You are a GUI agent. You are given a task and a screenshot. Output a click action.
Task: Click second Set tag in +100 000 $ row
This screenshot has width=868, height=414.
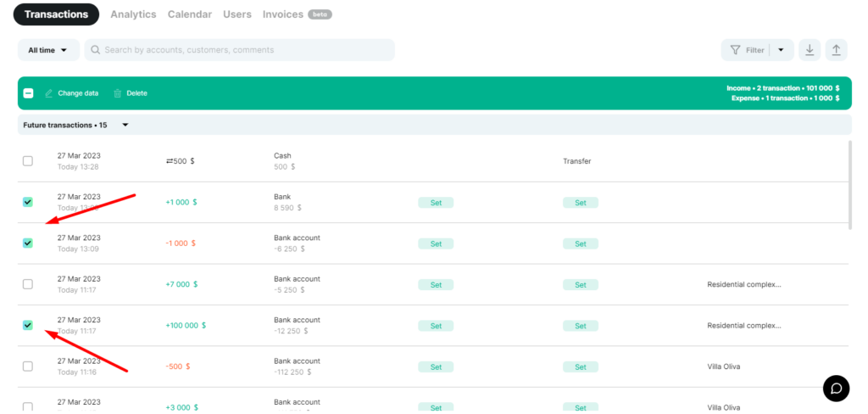pyautogui.click(x=581, y=326)
